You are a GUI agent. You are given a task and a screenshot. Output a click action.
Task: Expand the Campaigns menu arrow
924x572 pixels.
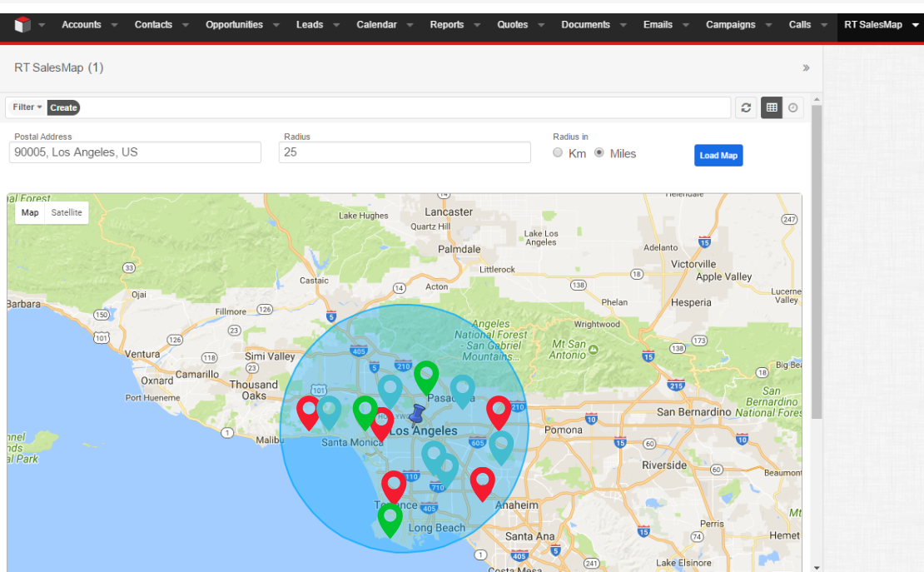[769, 25]
